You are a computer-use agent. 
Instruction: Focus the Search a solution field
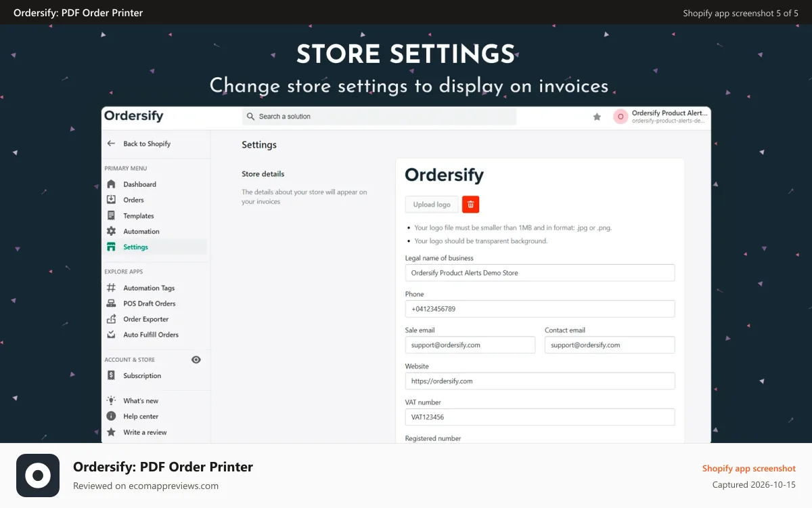tap(379, 117)
